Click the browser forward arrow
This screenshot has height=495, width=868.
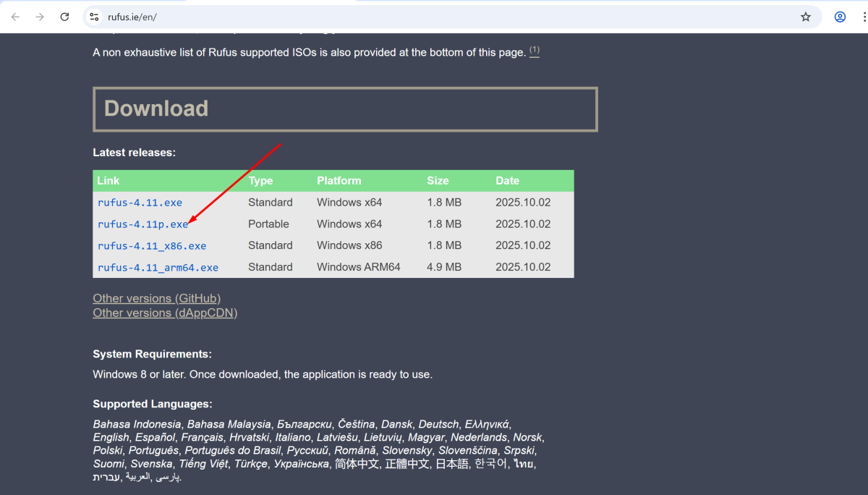[40, 17]
